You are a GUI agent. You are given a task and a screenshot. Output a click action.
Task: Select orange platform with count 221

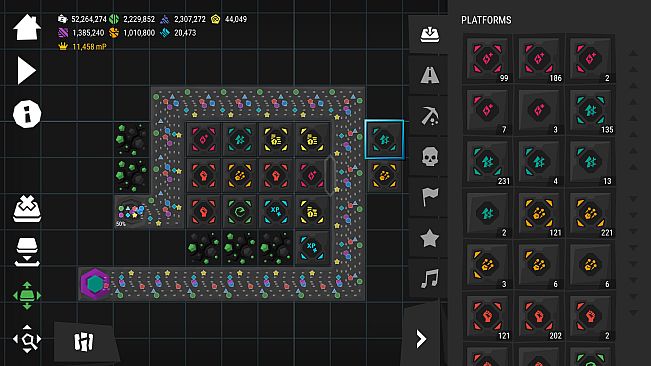tap(590, 214)
